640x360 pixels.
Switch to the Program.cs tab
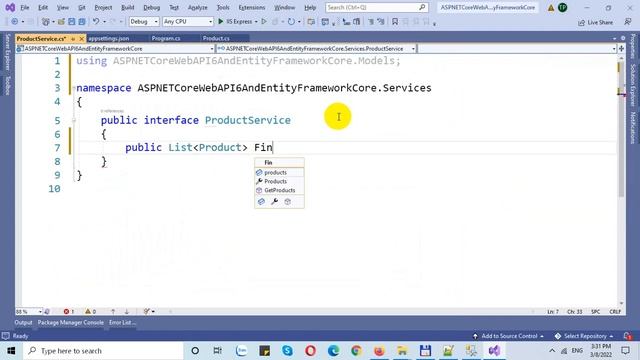click(166, 38)
